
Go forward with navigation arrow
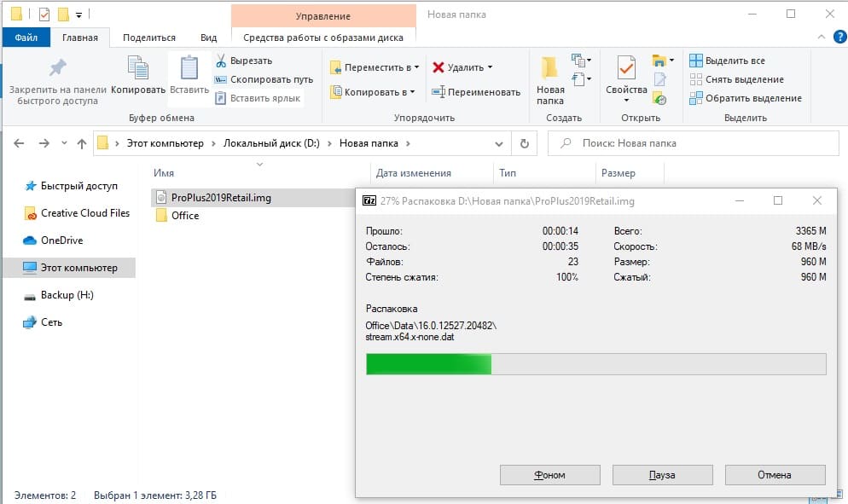pyautogui.click(x=44, y=143)
